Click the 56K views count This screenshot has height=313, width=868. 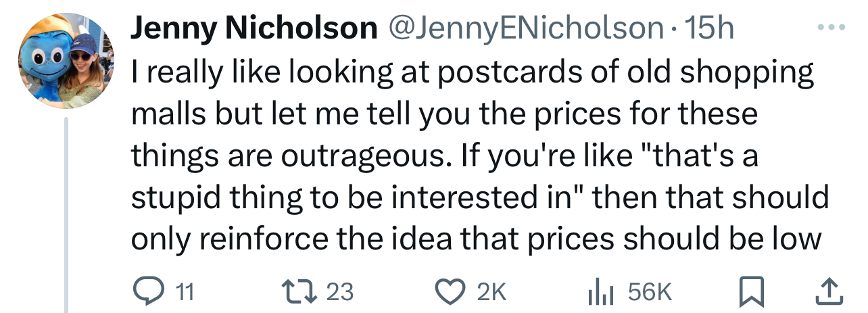650,292
